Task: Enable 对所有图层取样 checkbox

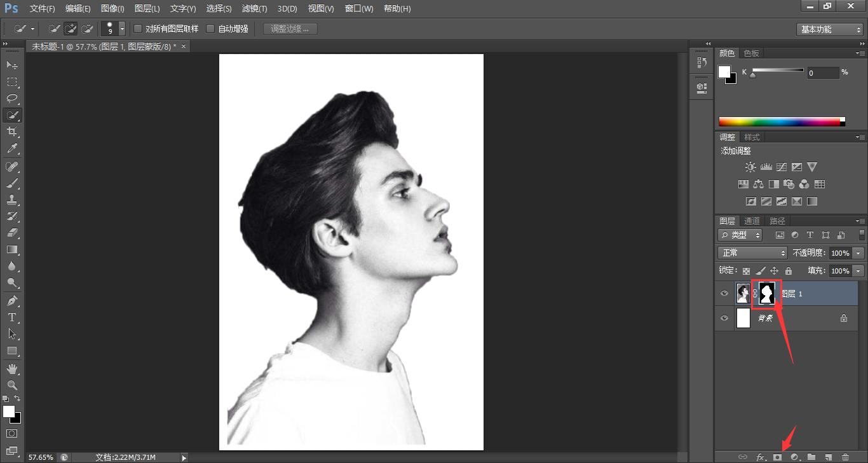Action: click(138, 29)
